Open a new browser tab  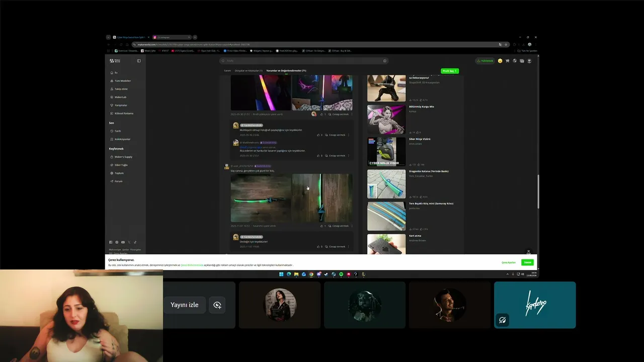pos(195,37)
